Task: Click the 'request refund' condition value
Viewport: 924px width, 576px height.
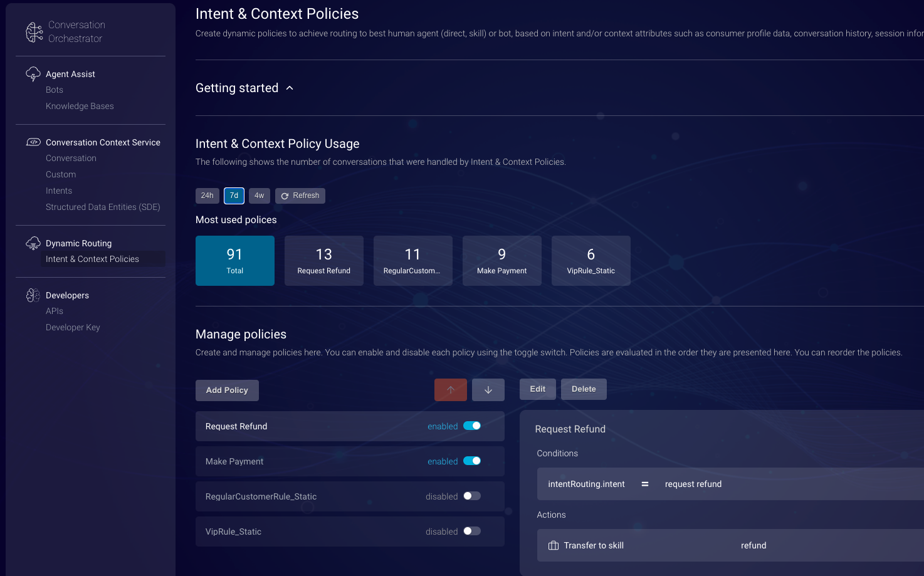Action: (x=693, y=484)
